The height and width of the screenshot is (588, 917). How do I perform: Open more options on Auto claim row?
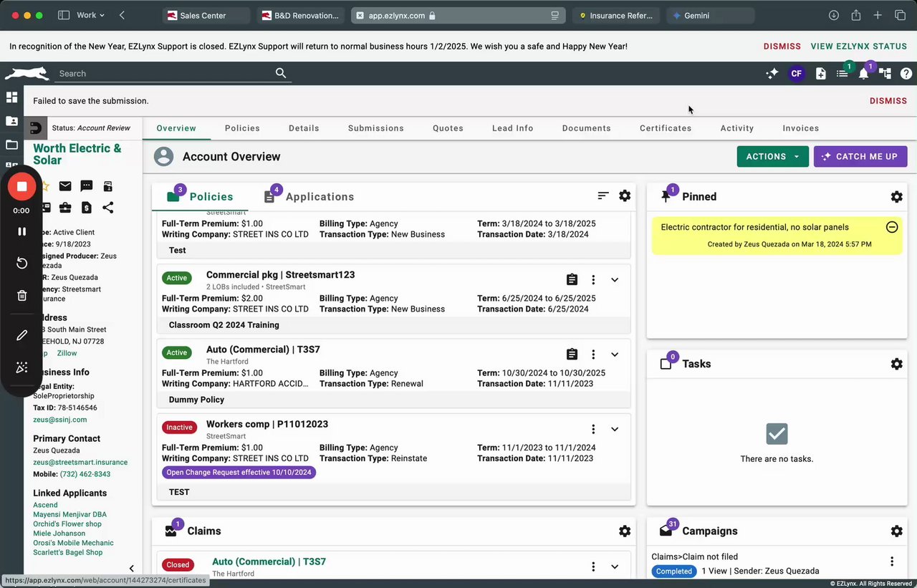coord(593,567)
